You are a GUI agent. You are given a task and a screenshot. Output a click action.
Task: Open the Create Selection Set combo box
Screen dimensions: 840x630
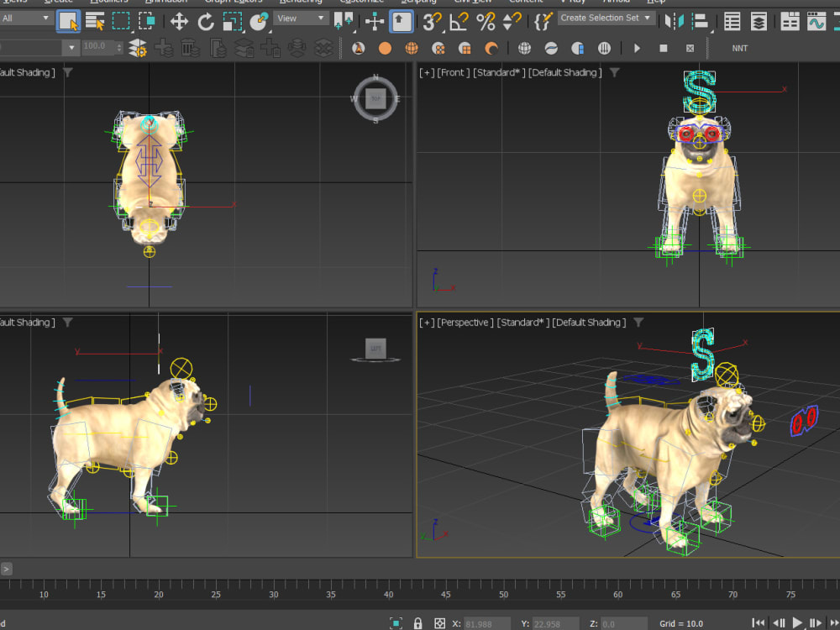pos(605,18)
